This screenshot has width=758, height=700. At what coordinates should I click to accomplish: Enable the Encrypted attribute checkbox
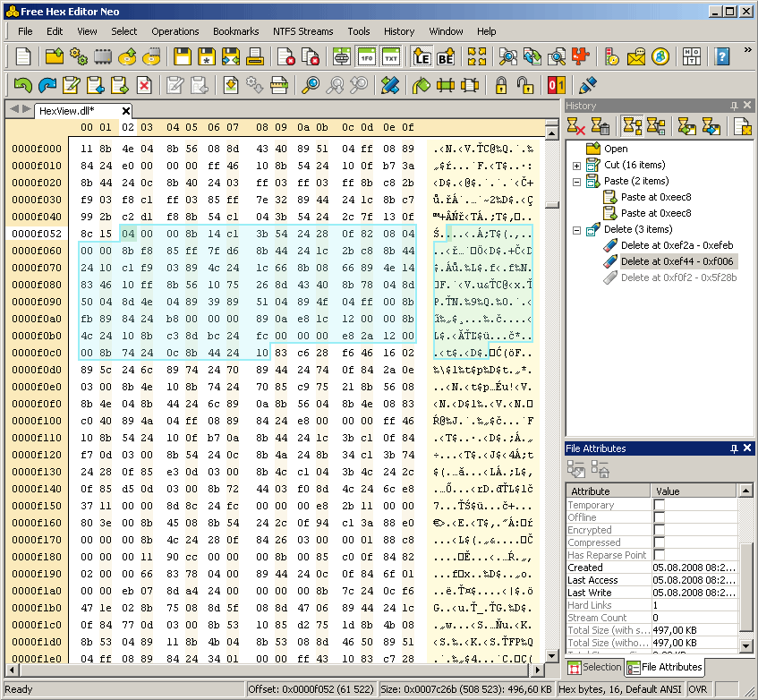660,530
